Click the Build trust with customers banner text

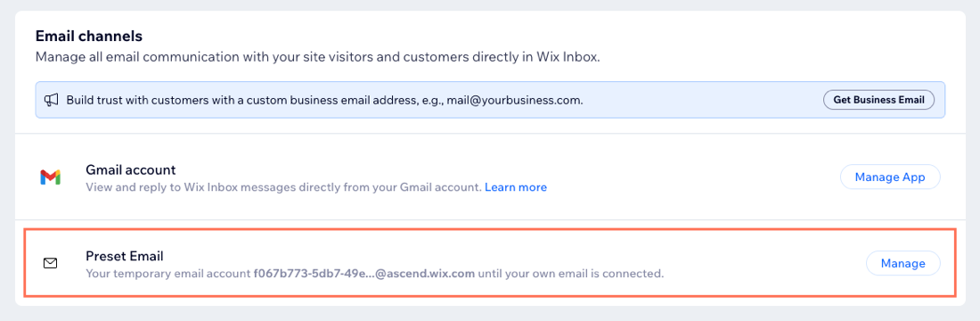[324, 100]
